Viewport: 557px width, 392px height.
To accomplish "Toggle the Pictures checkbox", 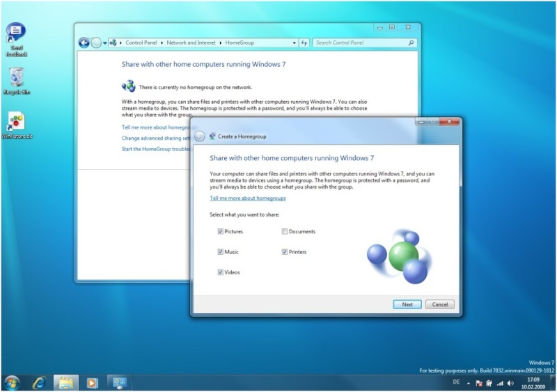I will [x=220, y=231].
